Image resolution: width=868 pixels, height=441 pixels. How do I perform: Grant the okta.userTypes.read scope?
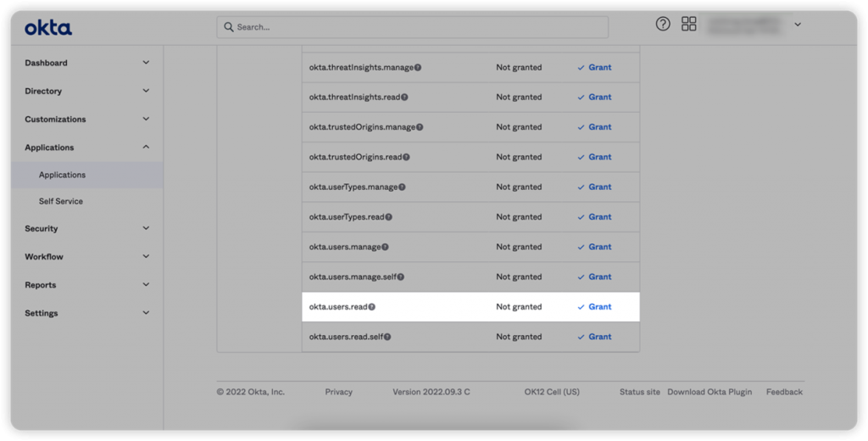(x=594, y=217)
